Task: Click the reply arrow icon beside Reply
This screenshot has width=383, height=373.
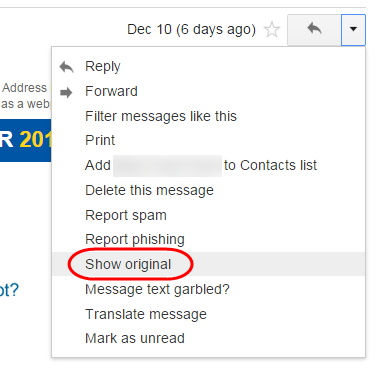Action: pos(66,68)
